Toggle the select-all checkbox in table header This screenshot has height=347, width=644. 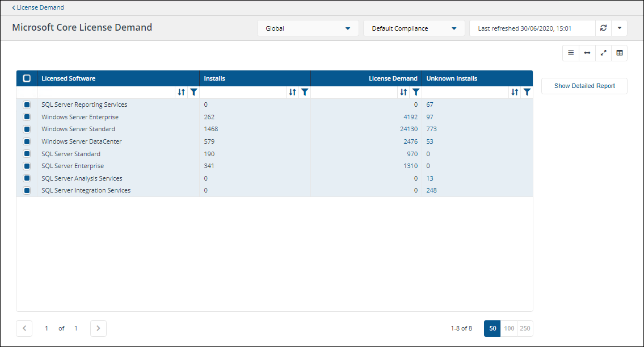tap(27, 78)
